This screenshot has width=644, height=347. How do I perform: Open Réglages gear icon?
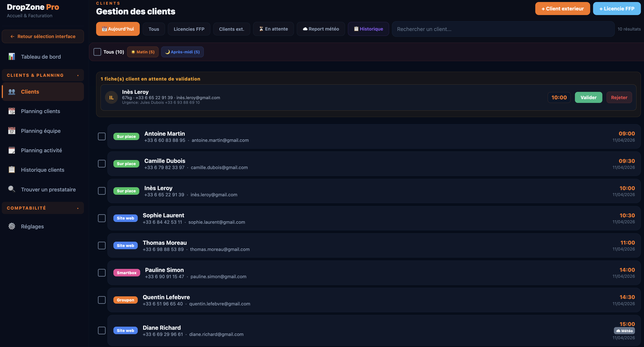point(12,226)
